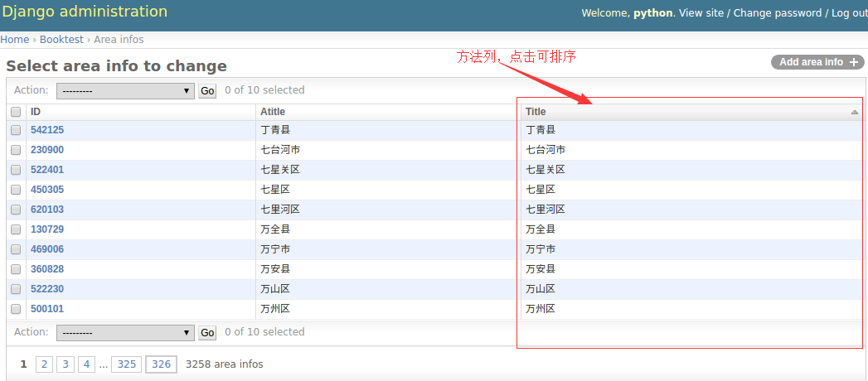
Task: Jump to last page 326
Action: 161,364
